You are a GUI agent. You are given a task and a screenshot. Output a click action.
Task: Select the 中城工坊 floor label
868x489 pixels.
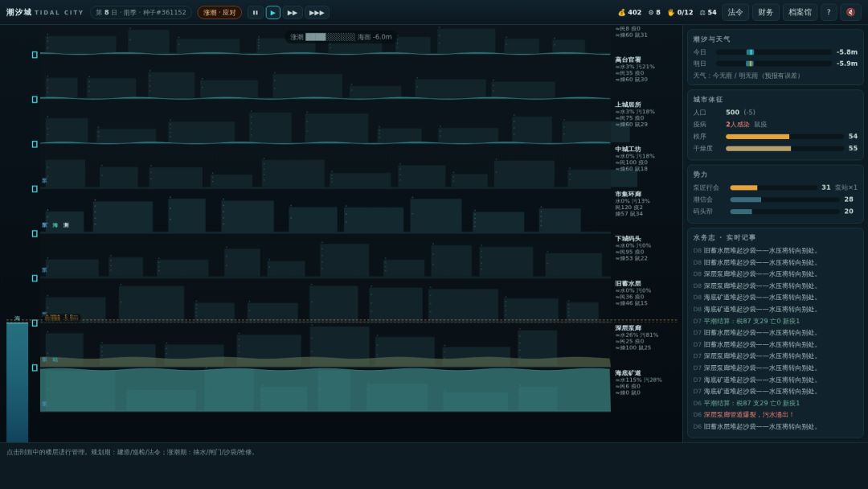pyautogui.click(x=628, y=149)
